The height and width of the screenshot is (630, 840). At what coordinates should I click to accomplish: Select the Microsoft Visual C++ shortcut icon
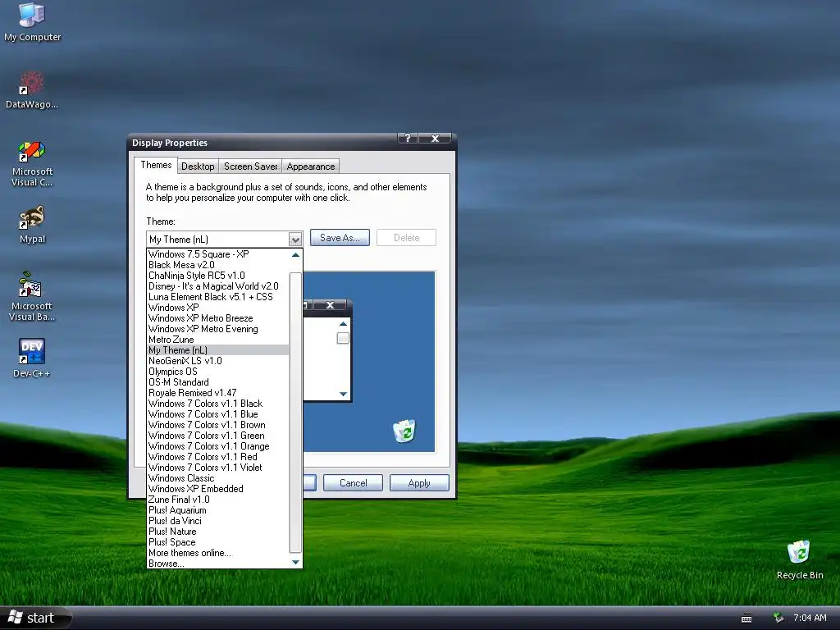coord(32,163)
